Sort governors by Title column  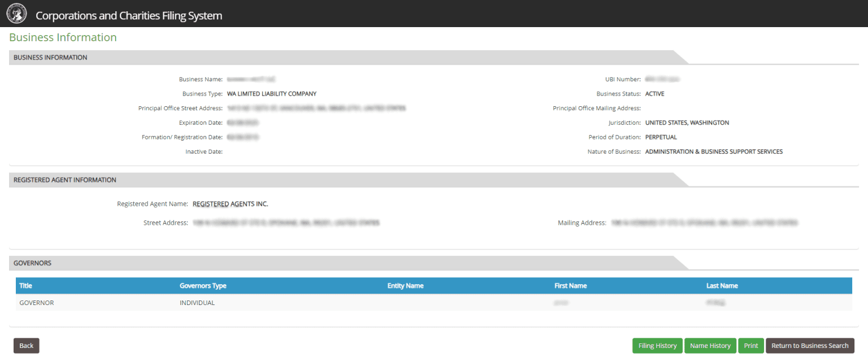pyautogui.click(x=26, y=286)
